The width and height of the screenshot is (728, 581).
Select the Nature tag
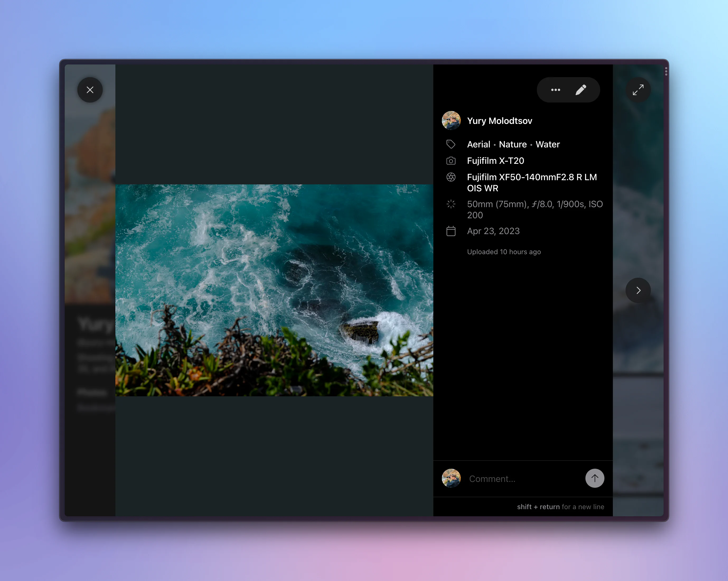[513, 145]
